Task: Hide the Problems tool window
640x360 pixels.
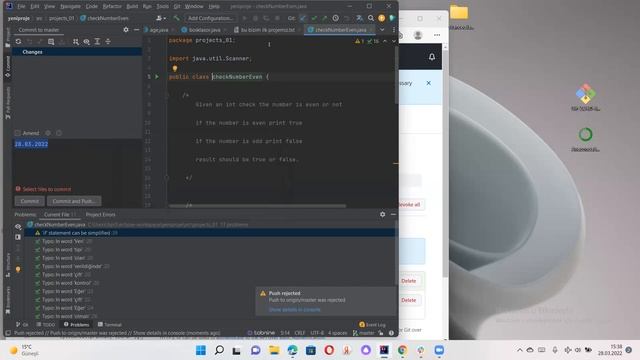Action: [x=393, y=214]
